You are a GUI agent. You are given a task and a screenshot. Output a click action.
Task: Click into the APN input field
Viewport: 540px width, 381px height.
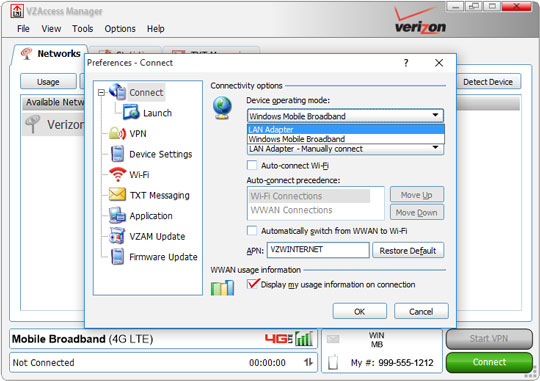(318, 250)
